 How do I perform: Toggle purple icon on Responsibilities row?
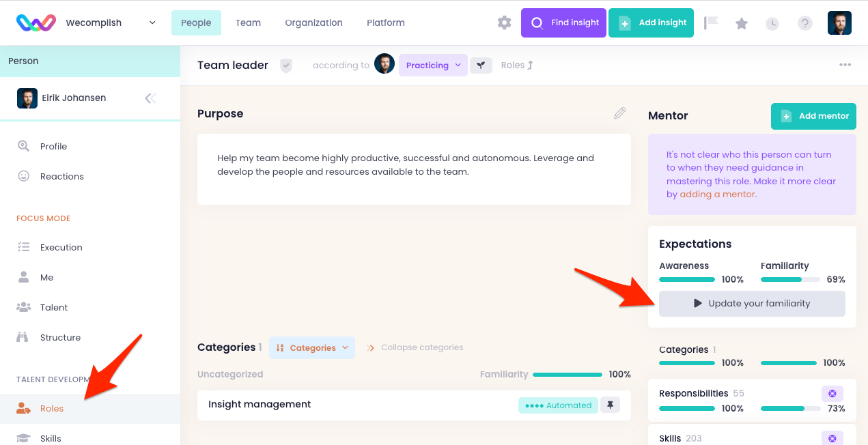click(x=832, y=394)
